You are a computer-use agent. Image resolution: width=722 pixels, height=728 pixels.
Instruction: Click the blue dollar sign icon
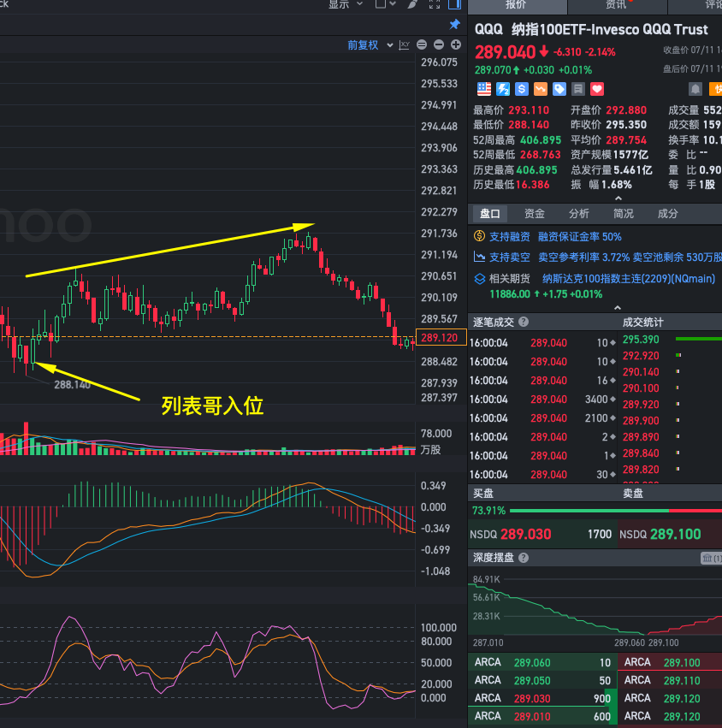(x=522, y=89)
